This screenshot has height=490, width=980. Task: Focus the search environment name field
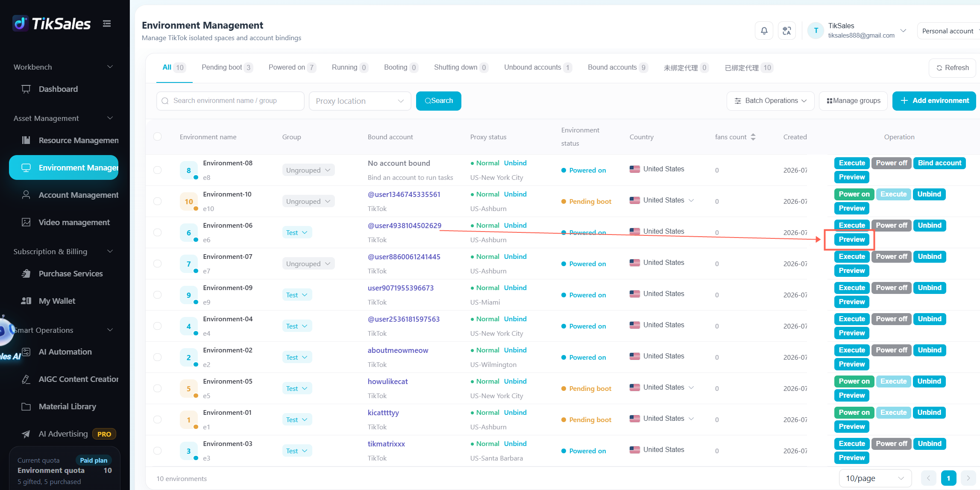[230, 101]
